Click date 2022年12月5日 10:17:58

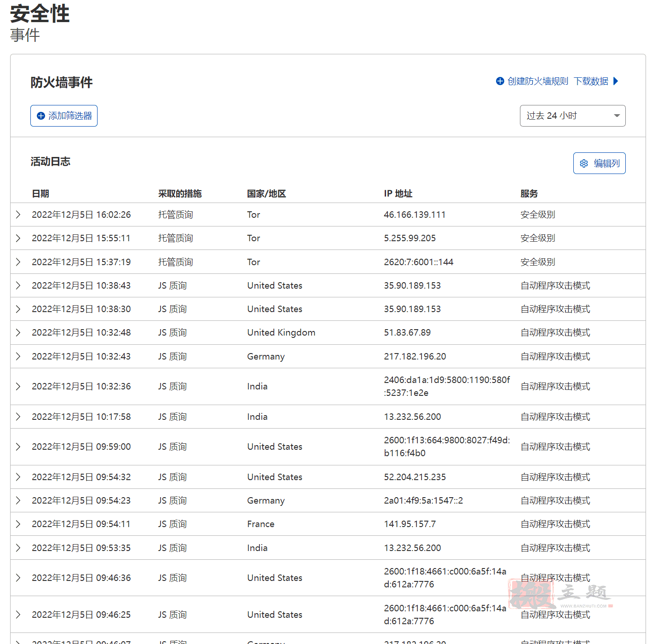point(81,417)
